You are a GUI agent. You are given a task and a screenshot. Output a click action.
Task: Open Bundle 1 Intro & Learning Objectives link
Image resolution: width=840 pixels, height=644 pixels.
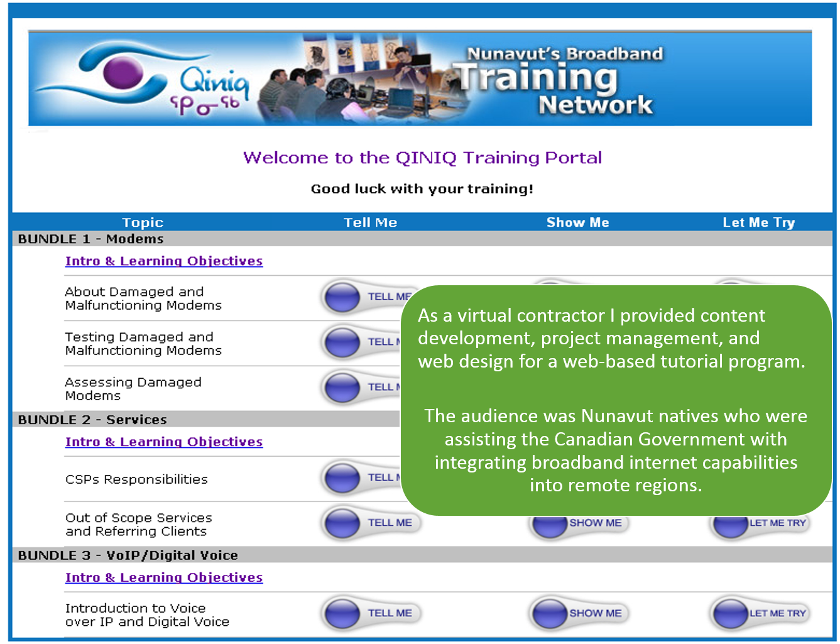point(164,261)
